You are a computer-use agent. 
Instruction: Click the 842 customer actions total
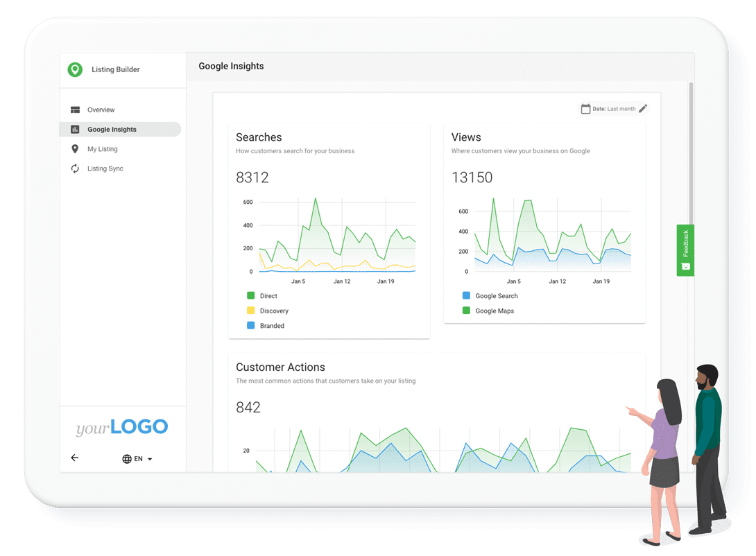pyautogui.click(x=248, y=407)
